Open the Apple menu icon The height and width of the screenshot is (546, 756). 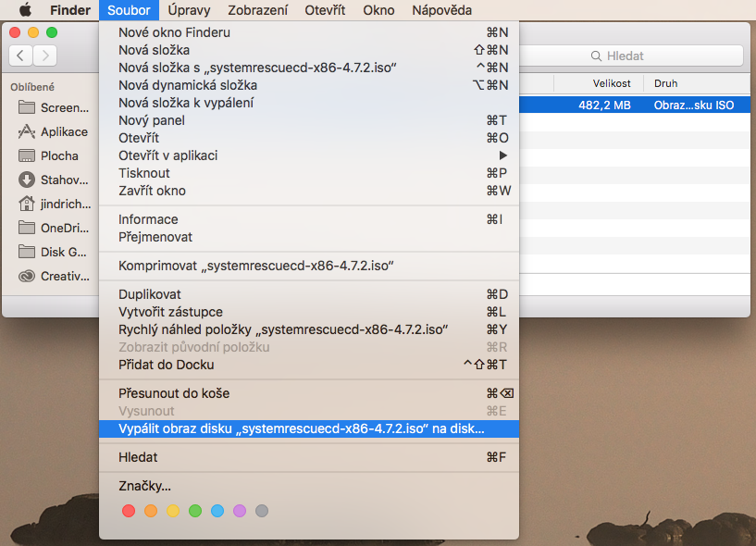pos(25,9)
